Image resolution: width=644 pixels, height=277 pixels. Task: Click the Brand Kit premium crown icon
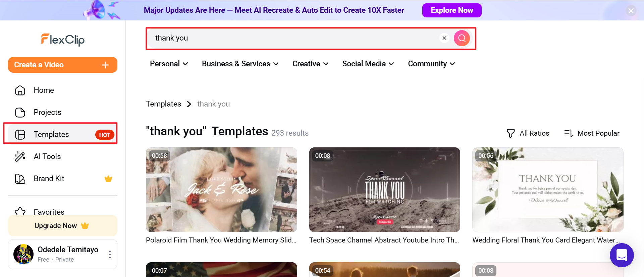(108, 179)
